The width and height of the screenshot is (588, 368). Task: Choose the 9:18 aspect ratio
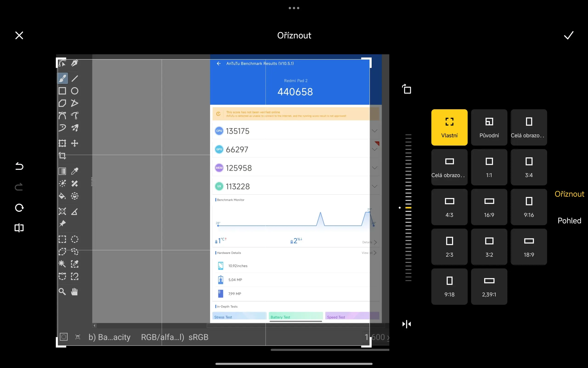[x=449, y=287]
